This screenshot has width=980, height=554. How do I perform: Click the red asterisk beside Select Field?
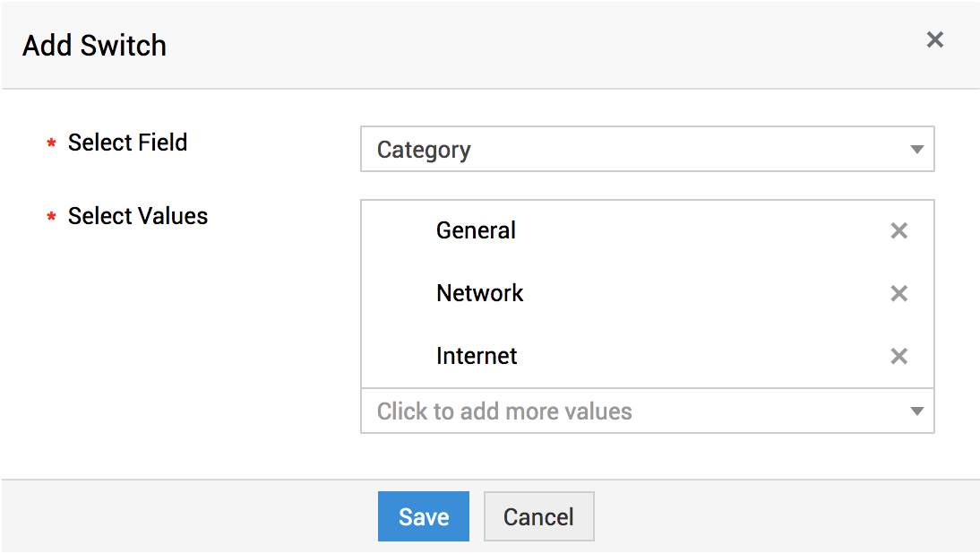[x=51, y=143]
